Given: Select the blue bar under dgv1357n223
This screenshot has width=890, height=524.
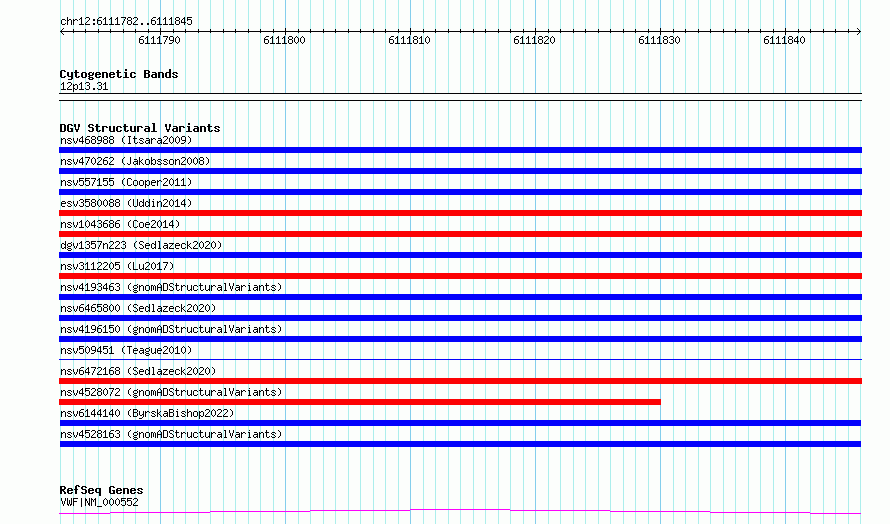Looking at the screenshot, I should pos(460,255).
